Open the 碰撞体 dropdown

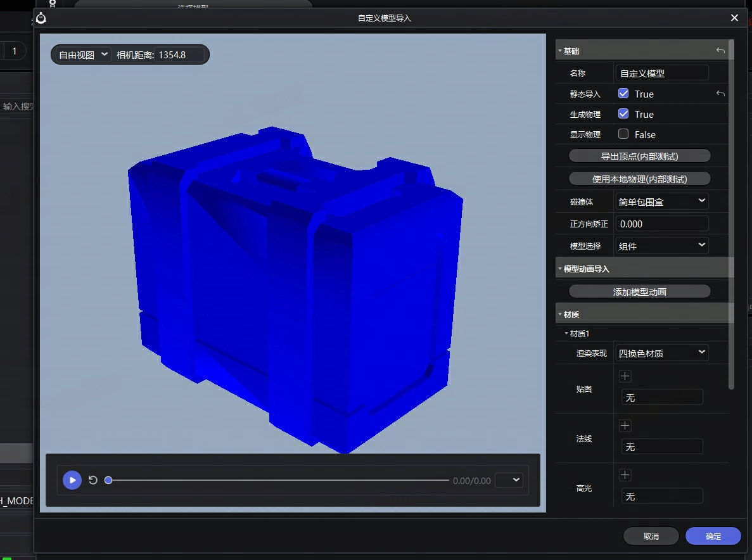coord(662,201)
